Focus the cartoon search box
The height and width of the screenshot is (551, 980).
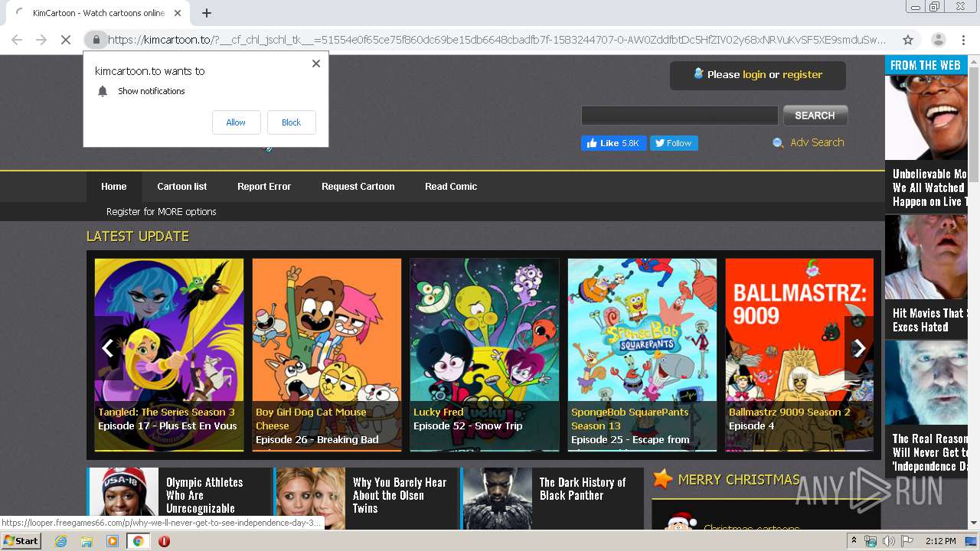point(679,116)
